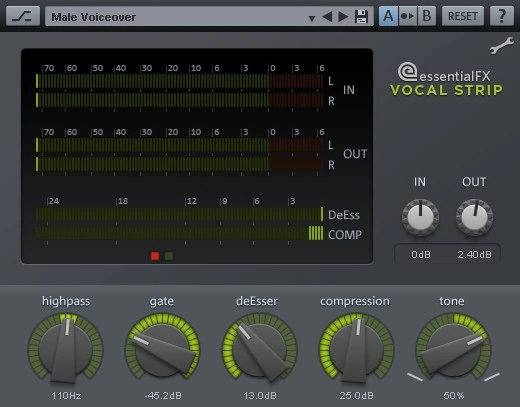Click the highpass knob
Image resolution: width=520 pixels, height=407 pixels.
pos(65,348)
